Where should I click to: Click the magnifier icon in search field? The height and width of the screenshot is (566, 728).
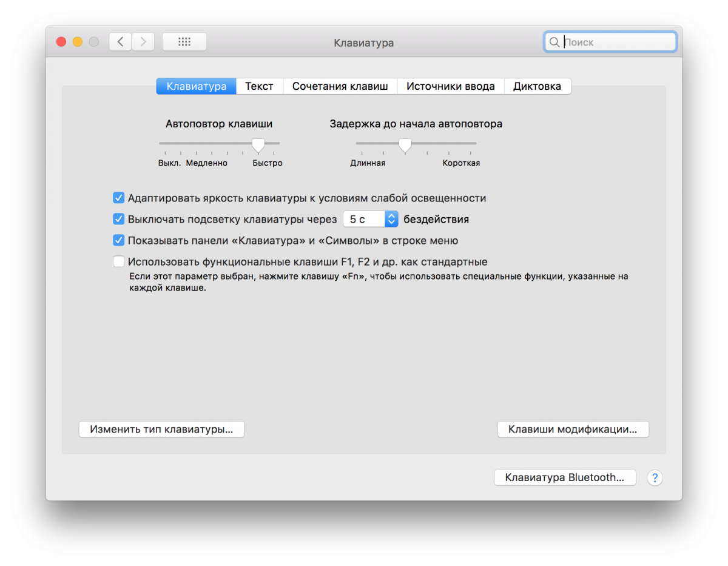(x=554, y=42)
